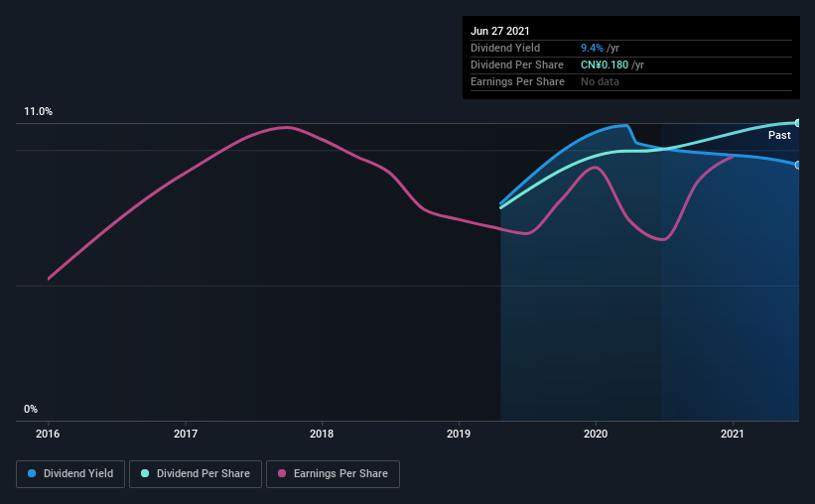Click the 0% y-axis label
Viewport: 815px width, 504px height.
pyautogui.click(x=31, y=410)
